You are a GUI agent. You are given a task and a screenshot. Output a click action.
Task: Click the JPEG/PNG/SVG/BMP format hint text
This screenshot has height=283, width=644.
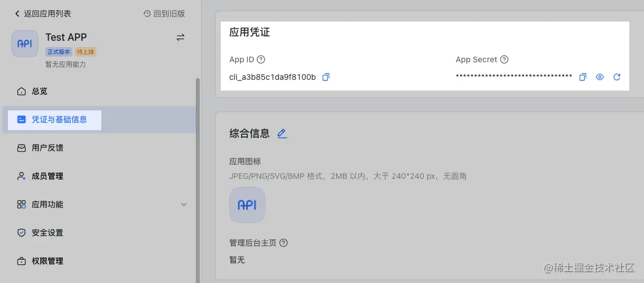click(x=348, y=177)
